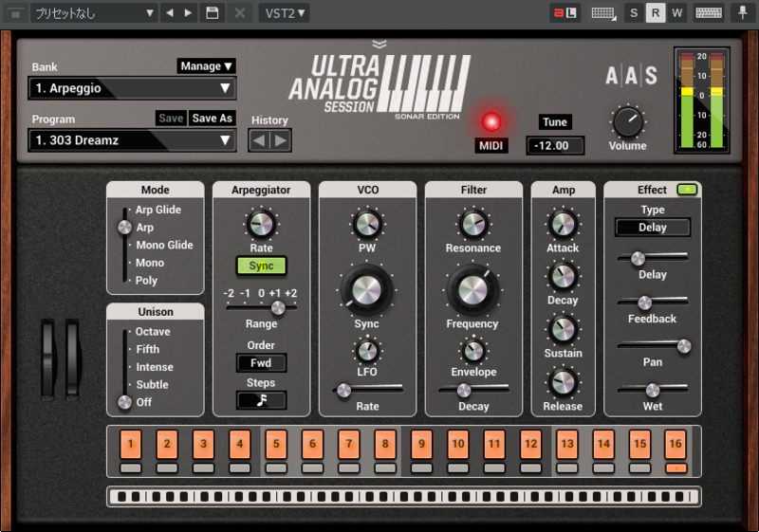The image size is (759, 532).
Task: Open the effect Type selector showing Delay
Action: click(x=653, y=228)
